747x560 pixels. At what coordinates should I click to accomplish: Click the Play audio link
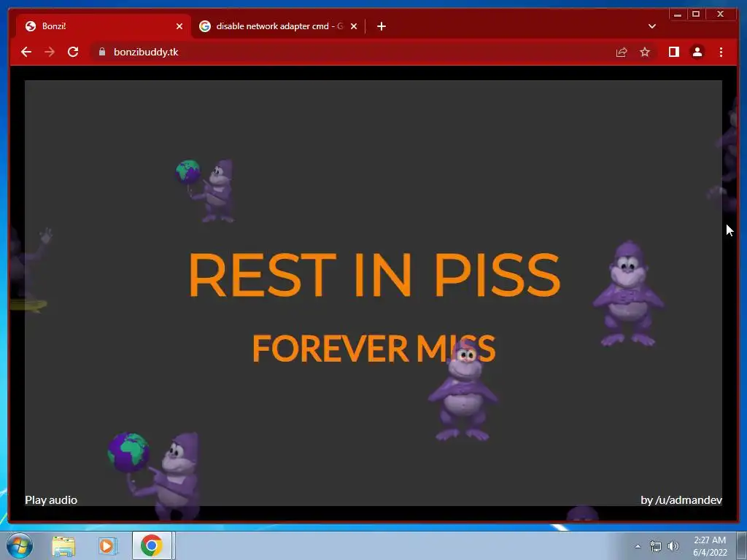click(51, 500)
